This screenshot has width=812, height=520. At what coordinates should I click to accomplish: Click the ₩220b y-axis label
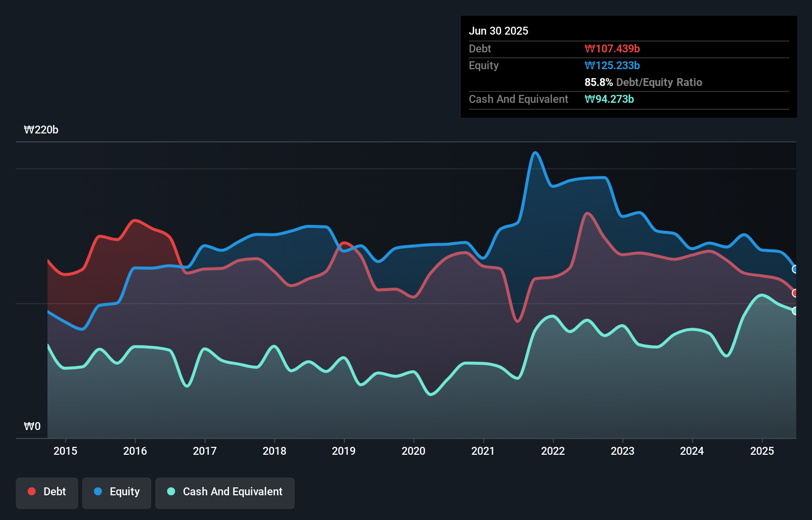coord(41,130)
